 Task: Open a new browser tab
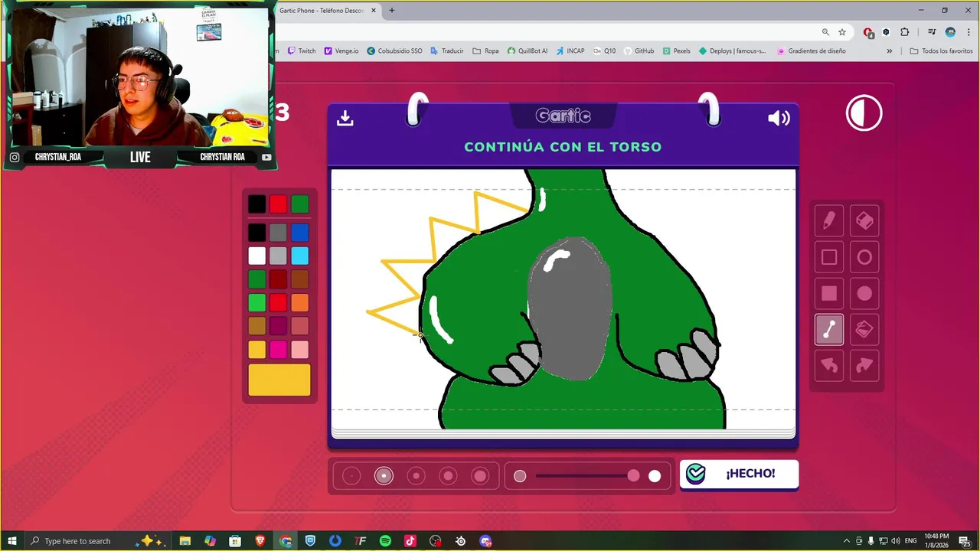tap(392, 10)
